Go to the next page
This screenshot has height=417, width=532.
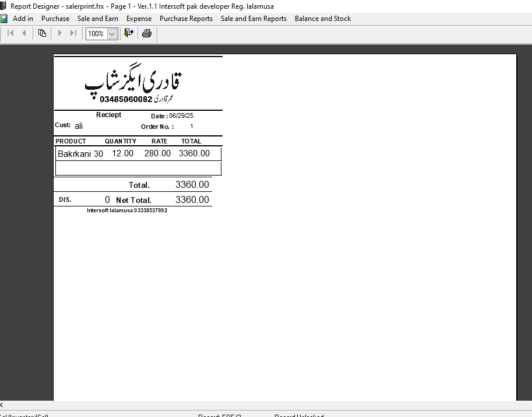click(58, 33)
